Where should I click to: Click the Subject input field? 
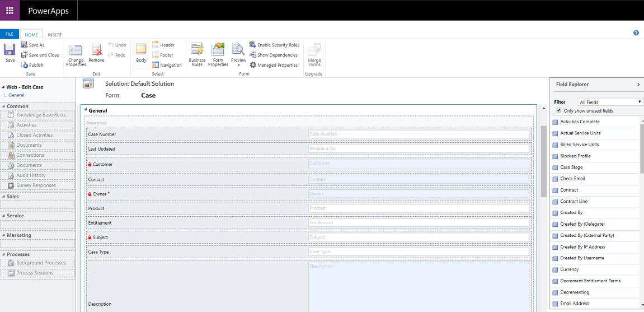[419, 237]
